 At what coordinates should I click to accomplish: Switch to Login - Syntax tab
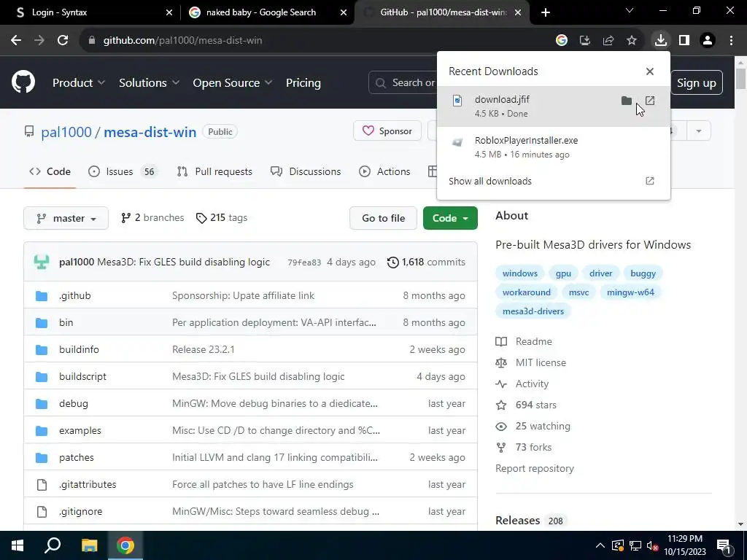click(x=89, y=12)
